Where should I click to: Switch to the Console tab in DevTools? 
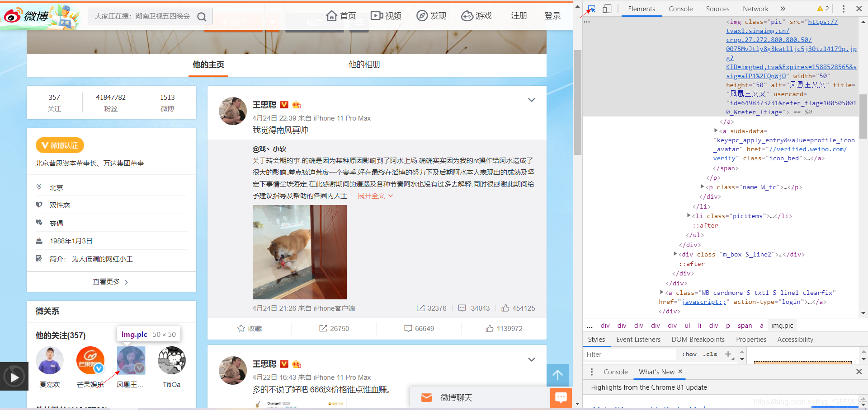[680, 9]
